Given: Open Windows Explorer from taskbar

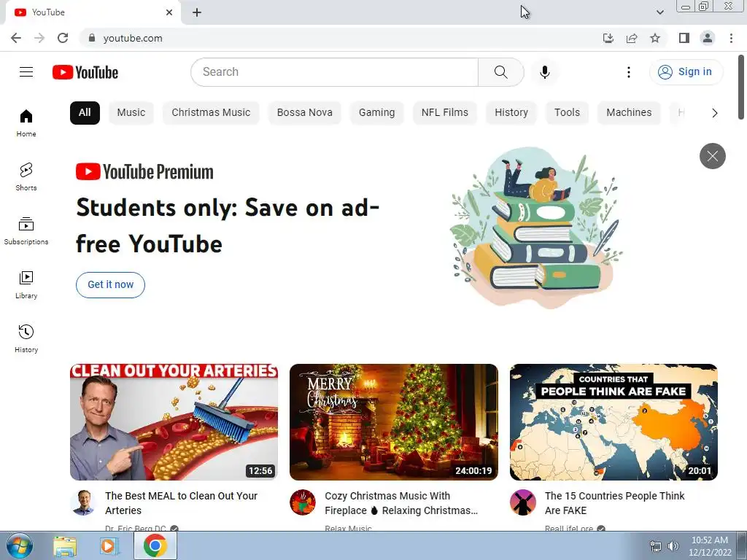Looking at the screenshot, I should tap(65, 546).
